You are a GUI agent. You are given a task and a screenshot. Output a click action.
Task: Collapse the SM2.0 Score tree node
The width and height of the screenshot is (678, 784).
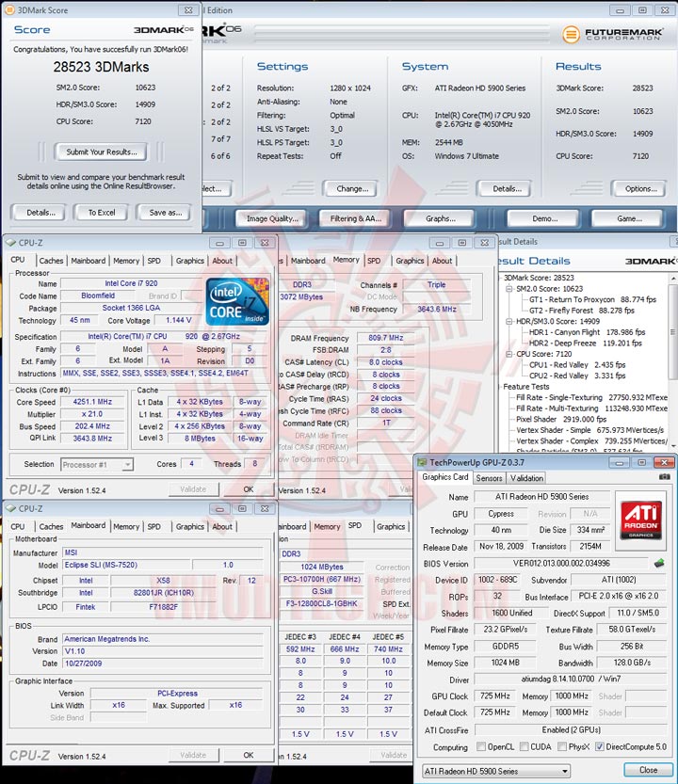pyautogui.click(x=509, y=289)
